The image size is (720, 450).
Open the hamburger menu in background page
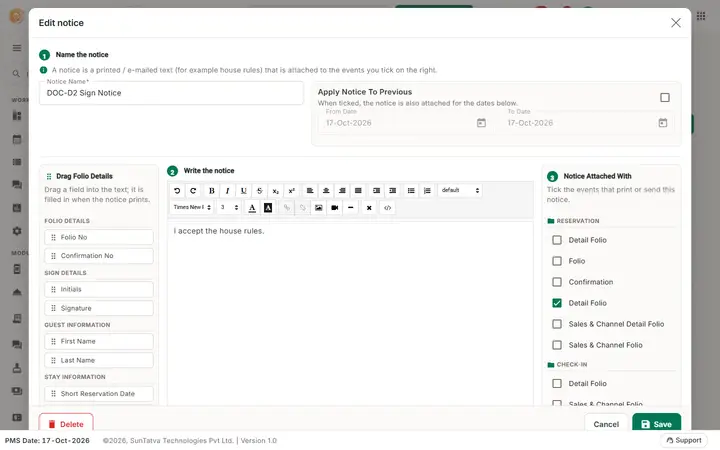click(x=17, y=48)
